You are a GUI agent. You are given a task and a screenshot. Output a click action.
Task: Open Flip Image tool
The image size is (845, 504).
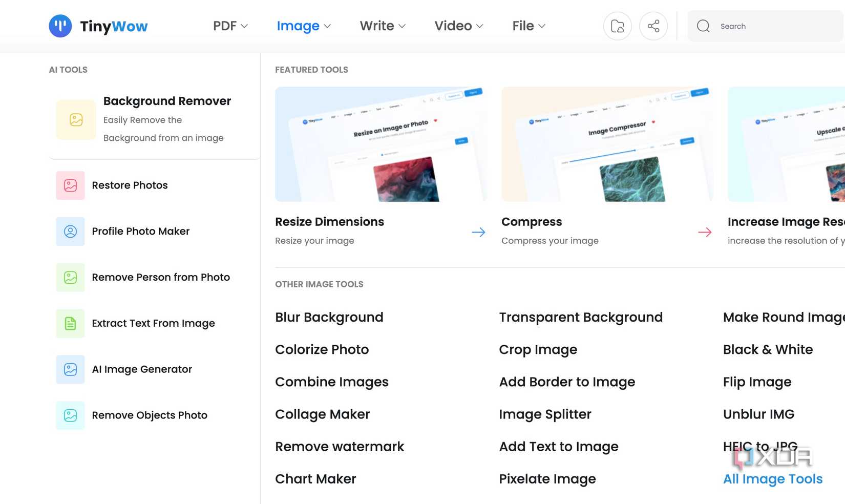pyautogui.click(x=757, y=382)
